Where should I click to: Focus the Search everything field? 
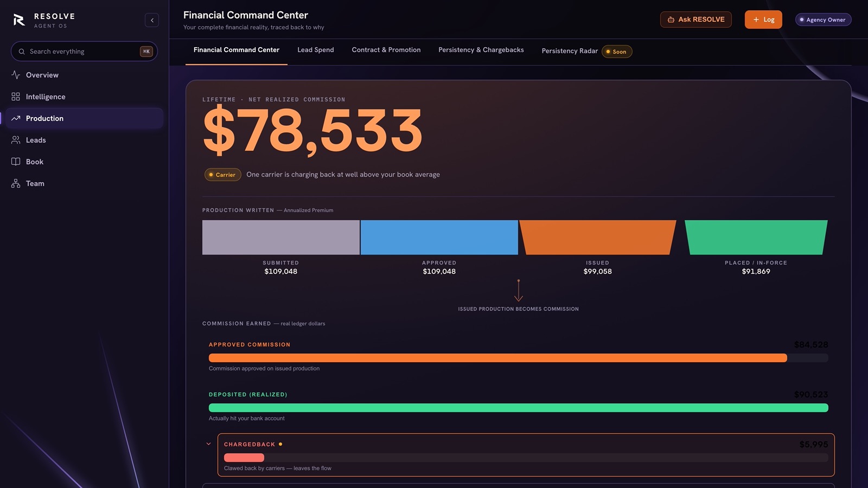(x=84, y=52)
